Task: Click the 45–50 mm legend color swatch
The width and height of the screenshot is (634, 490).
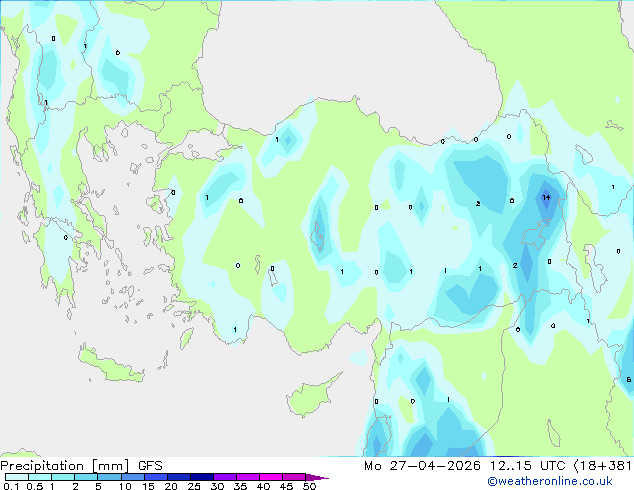Action: click(x=294, y=477)
